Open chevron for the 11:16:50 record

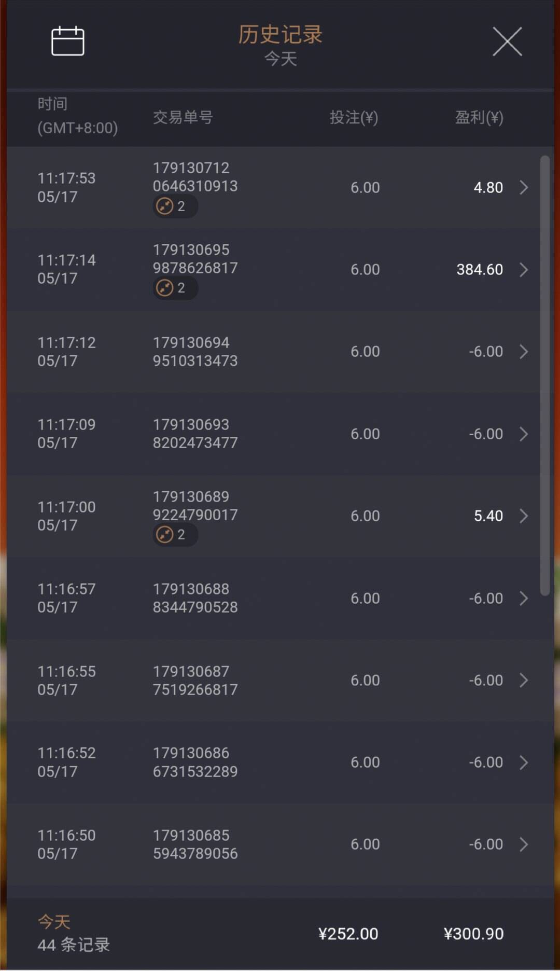tap(524, 844)
